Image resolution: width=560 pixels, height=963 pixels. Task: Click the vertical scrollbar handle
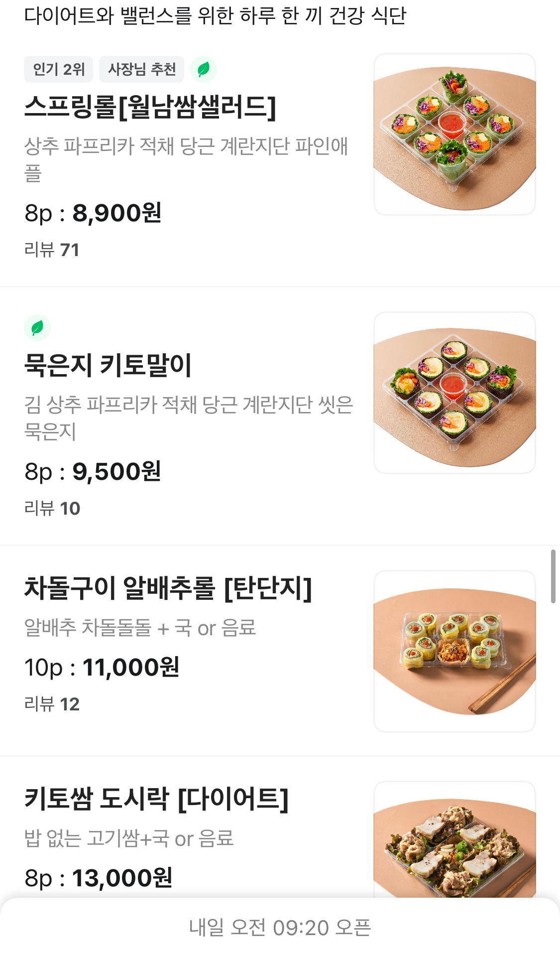coord(553,576)
